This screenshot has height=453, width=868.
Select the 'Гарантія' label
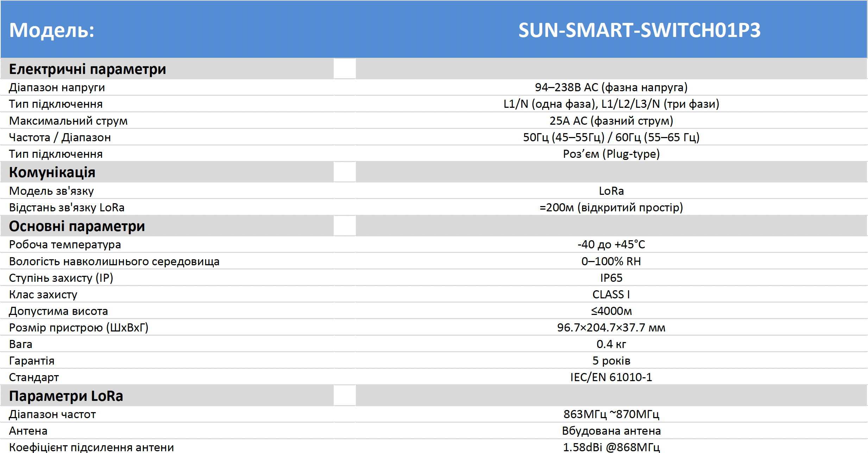click(32, 361)
